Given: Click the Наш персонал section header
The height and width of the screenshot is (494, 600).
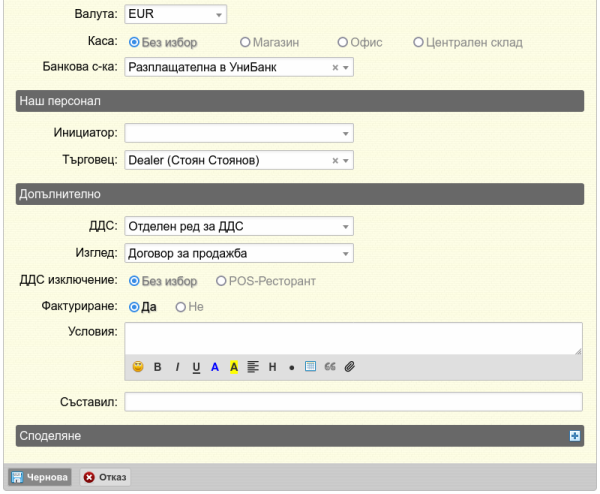Looking at the screenshot, I should [300, 101].
